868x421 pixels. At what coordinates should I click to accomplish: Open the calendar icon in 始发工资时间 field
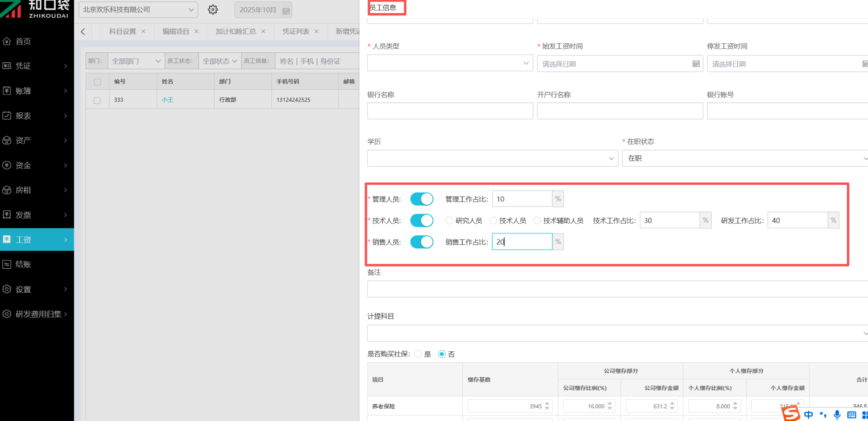696,64
